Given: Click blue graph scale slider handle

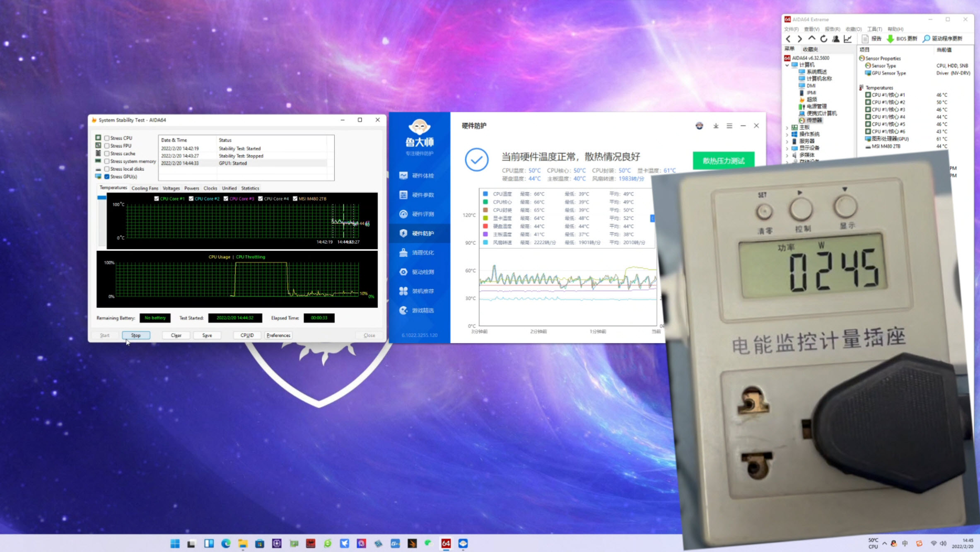Looking at the screenshot, I should click(x=101, y=198).
